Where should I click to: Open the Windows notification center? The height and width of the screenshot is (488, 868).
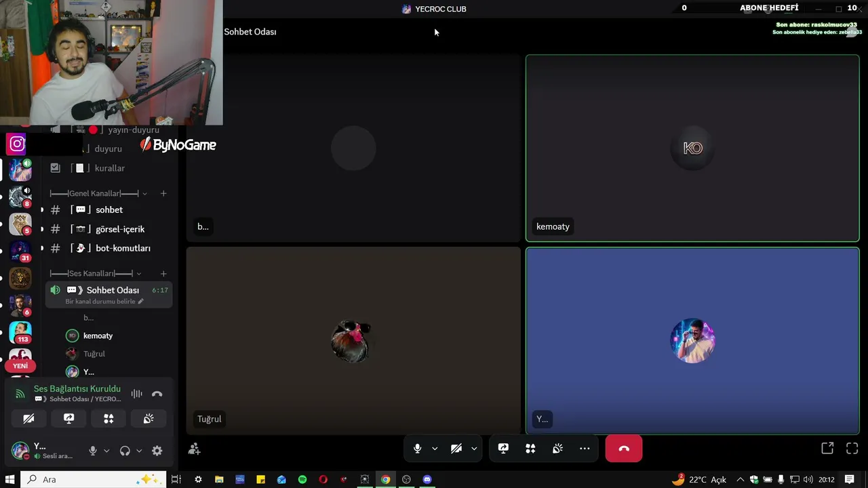point(850,479)
